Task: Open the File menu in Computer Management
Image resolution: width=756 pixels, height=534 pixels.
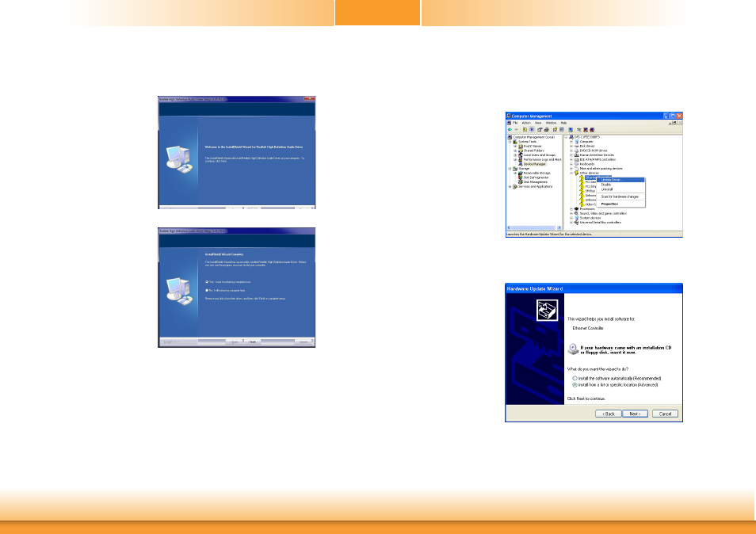Action: coord(515,123)
